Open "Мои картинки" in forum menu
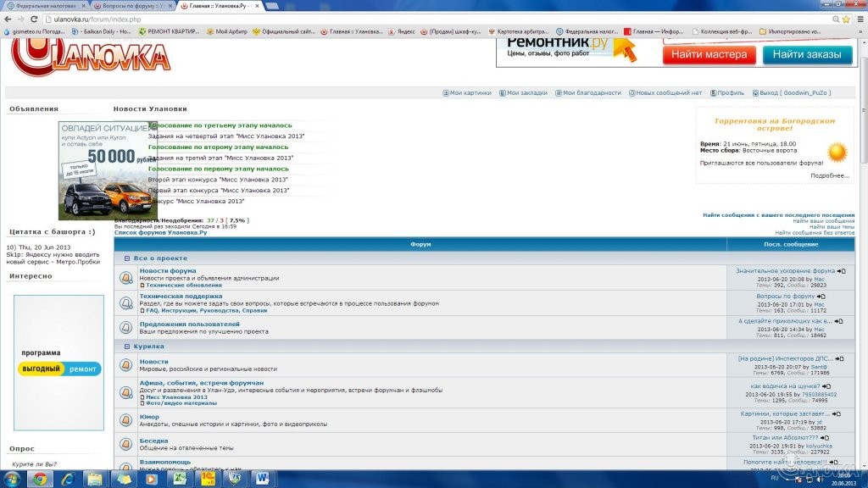 click(466, 93)
